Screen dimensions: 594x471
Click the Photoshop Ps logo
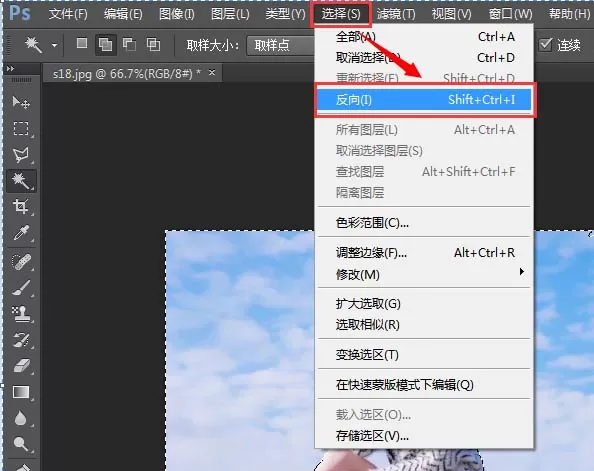[x=20, y=13]
